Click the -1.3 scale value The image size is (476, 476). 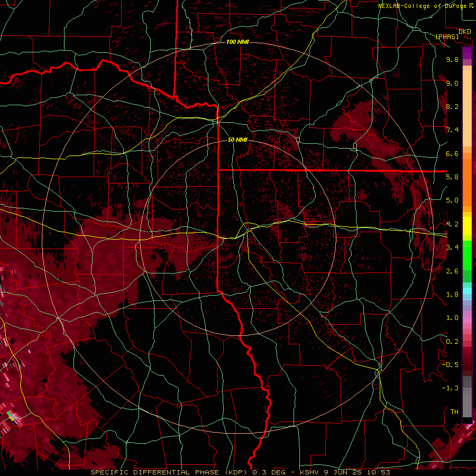(x=450, y=388)
